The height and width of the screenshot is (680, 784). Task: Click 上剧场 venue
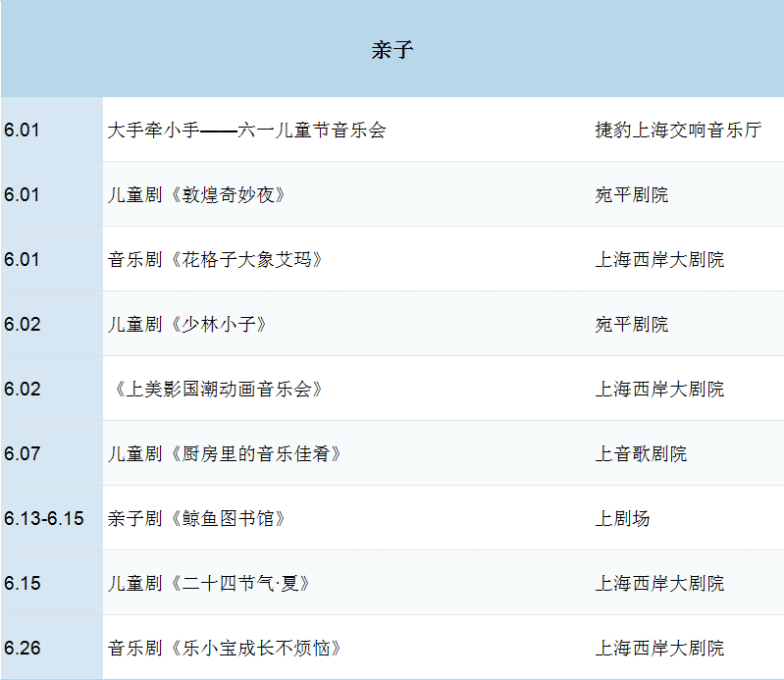click(622, 518)
